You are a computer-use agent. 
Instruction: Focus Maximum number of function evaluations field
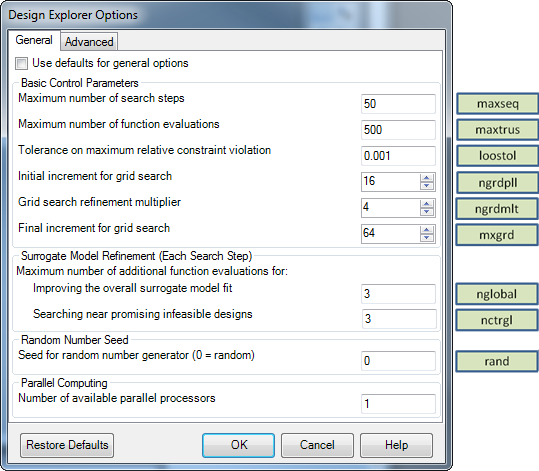tap(398, 130)
